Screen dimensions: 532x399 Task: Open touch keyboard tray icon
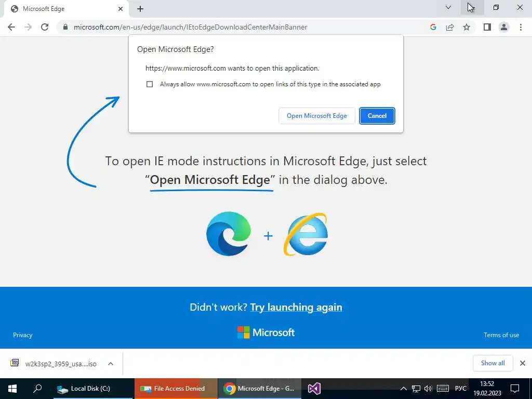point(443,389)
